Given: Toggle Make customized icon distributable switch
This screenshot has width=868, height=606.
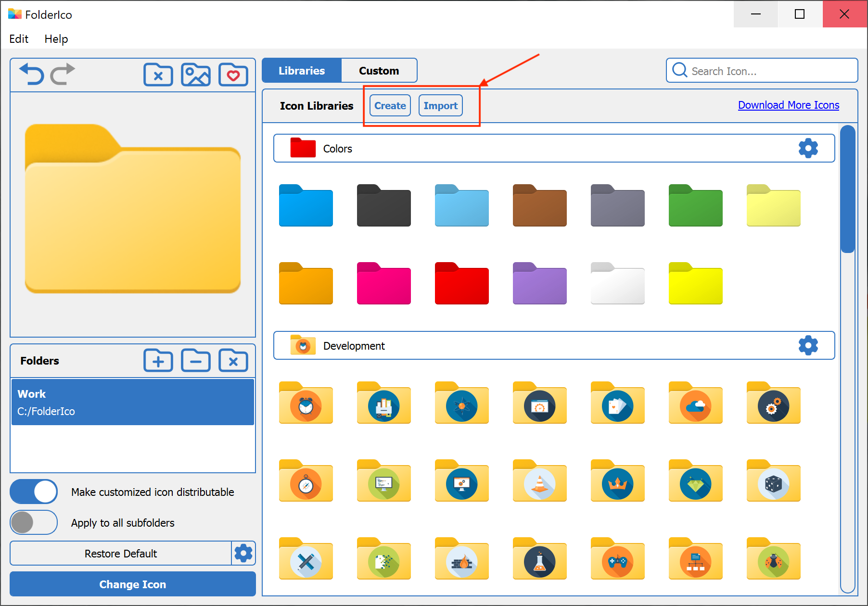Looking at the screenshot, I should pyautogui.click(x=34, y=492).
